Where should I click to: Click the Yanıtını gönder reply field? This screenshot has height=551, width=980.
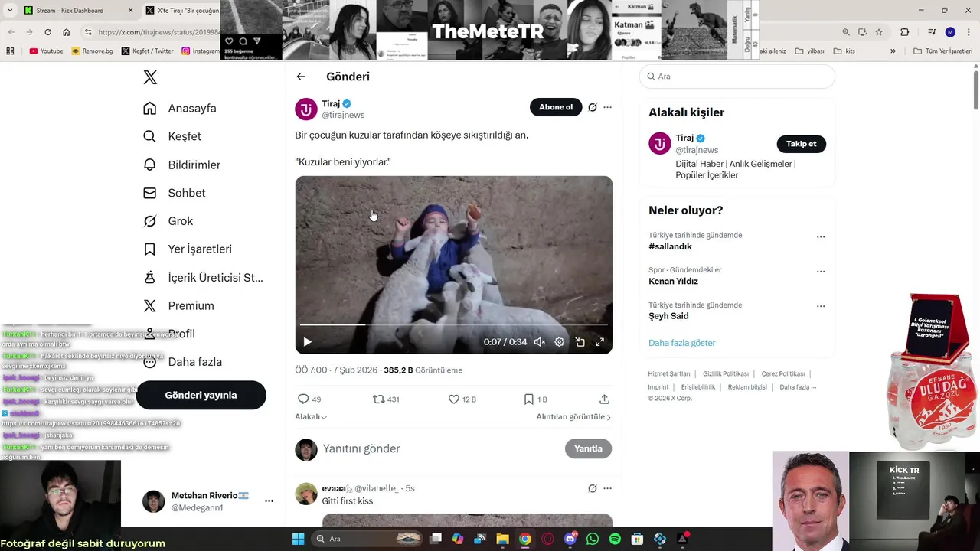pyautogui.click(x=440, y=448)
